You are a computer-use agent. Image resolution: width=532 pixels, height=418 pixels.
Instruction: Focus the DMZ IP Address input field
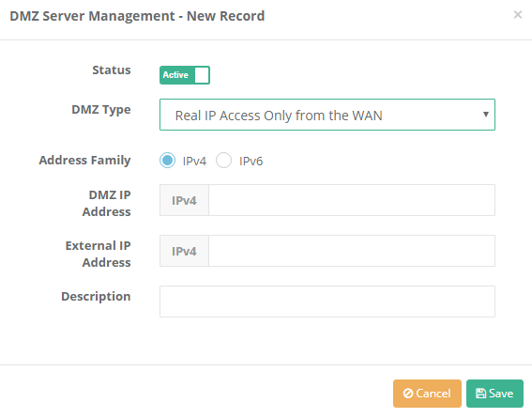[352, 200]
